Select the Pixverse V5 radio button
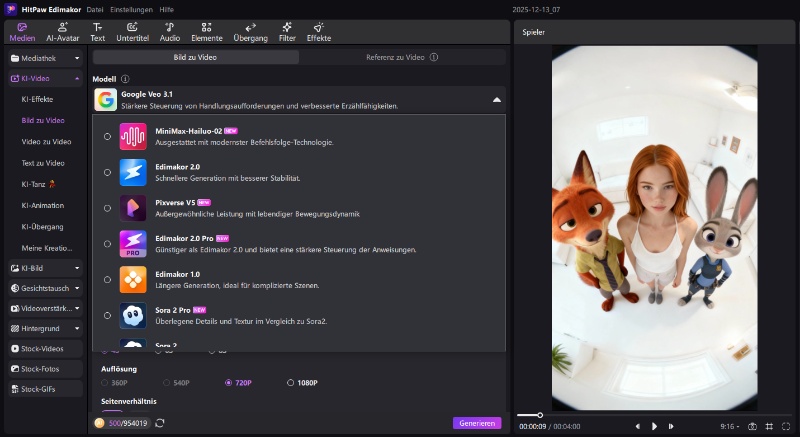Screen dimensions: 800x437 [107, 208]
